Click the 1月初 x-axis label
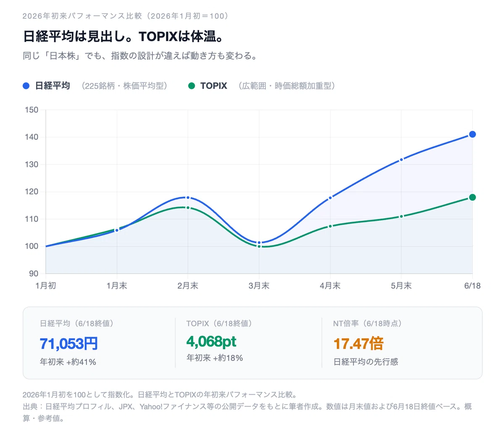The height and width of the screenshot is (434, 504). click(46, 286)
